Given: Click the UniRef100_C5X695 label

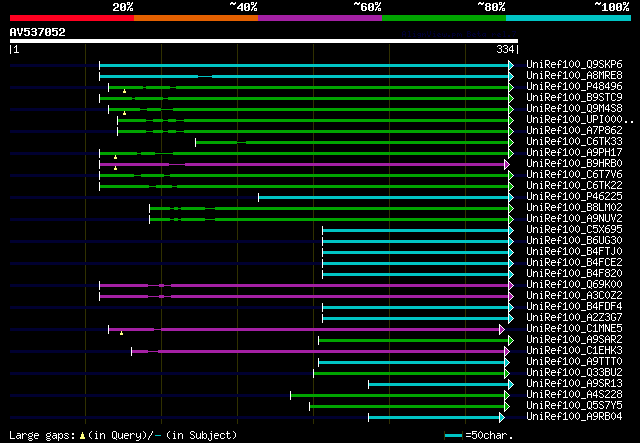Looking at the screenshot, I should [x=574, y=230].
